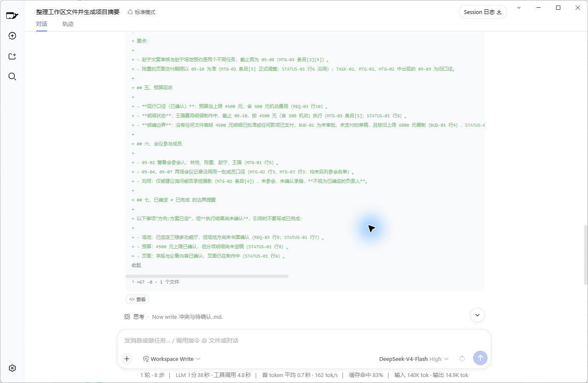The image size is (588, 383).
Task: Click the "1 轮 · 8 步" status entry
Action: (x=152, y=375)
